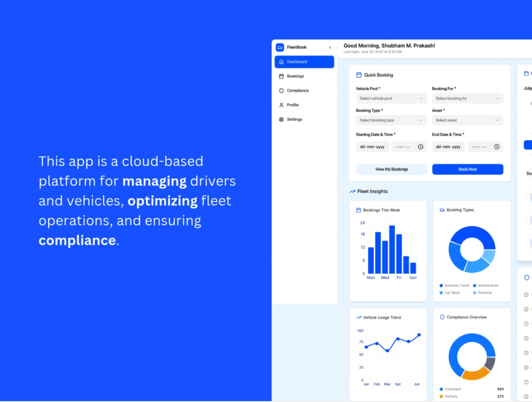Open the Booking Type dropdown
Image resolution: width=532 pixels, height=402 pixels.
391,120
